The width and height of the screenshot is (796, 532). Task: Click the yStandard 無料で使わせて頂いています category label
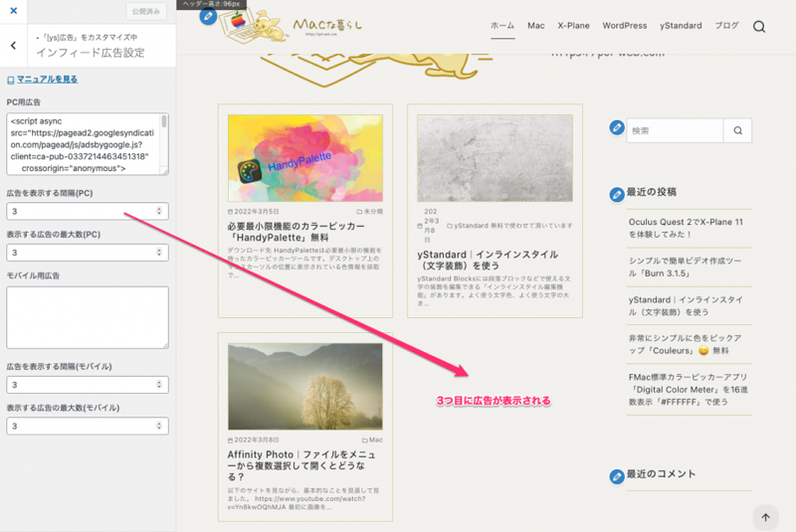pyautogui.click(x=509, y=226)
